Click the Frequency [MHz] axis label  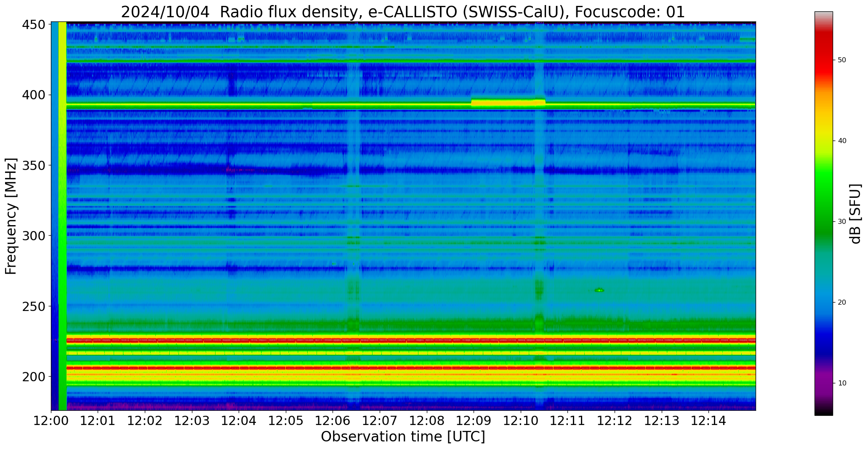click(11, 216)
